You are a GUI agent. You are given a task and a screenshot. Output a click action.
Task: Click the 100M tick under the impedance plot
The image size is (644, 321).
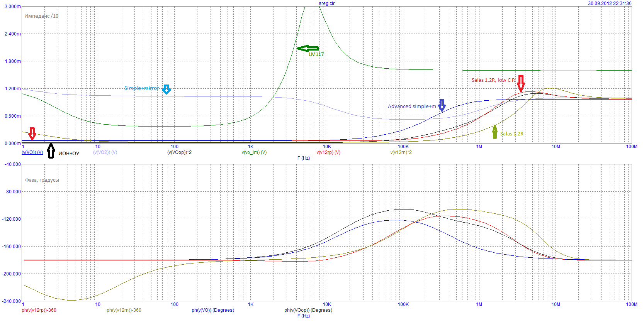pyautogui.click(x=632, y=147)
